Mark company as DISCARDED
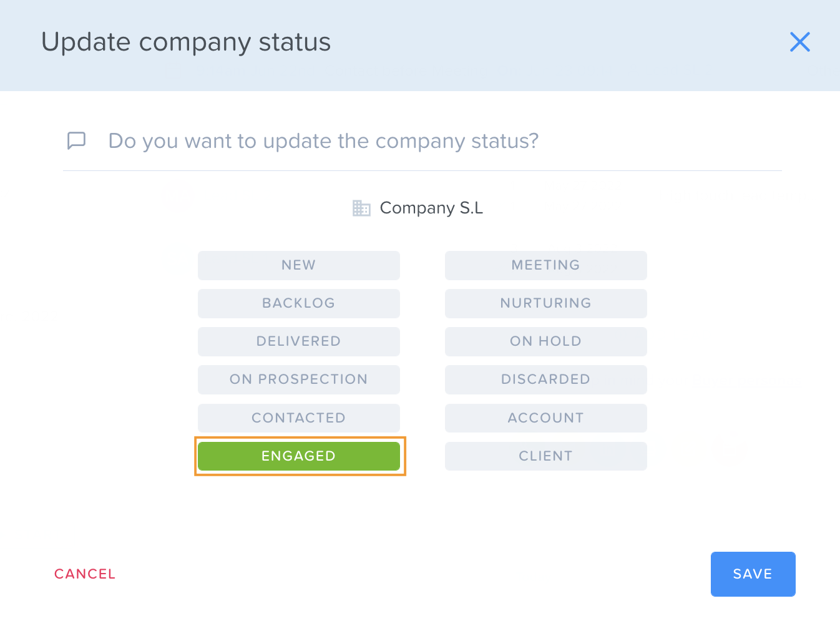 [545, 379]
